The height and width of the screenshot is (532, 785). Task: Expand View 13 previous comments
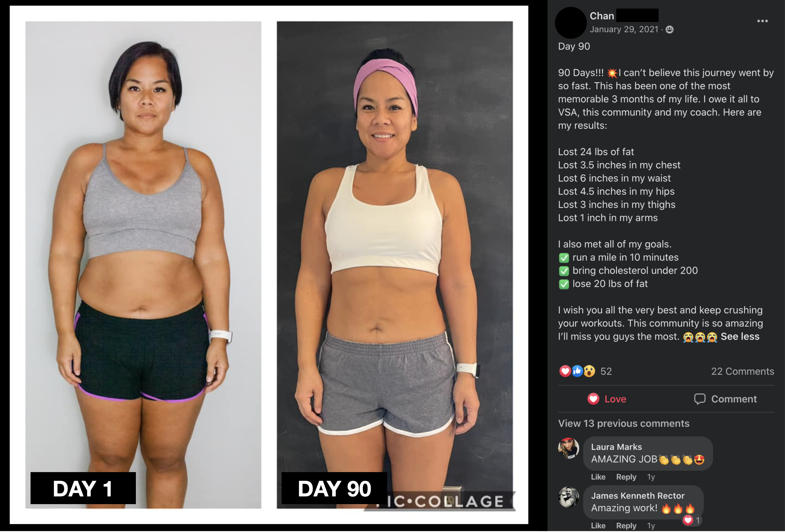coord(624,423)
